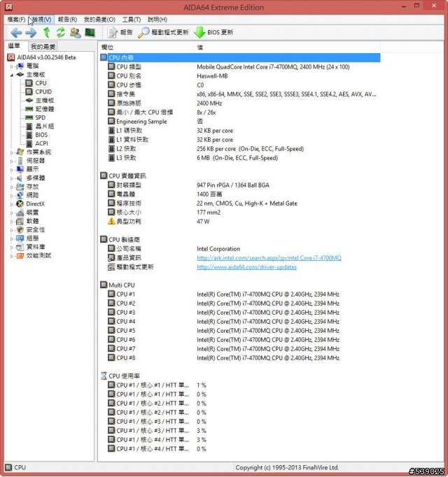Click the 報告 report toolbar button
The height and width of the screenshot is (477, 448).
(x=120, y=33)
